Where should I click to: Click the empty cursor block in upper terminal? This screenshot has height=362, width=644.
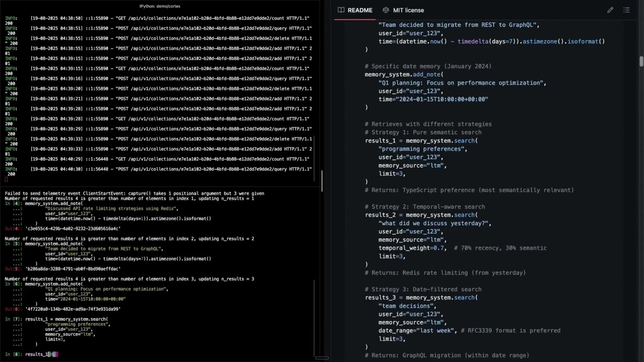point(7,179)
